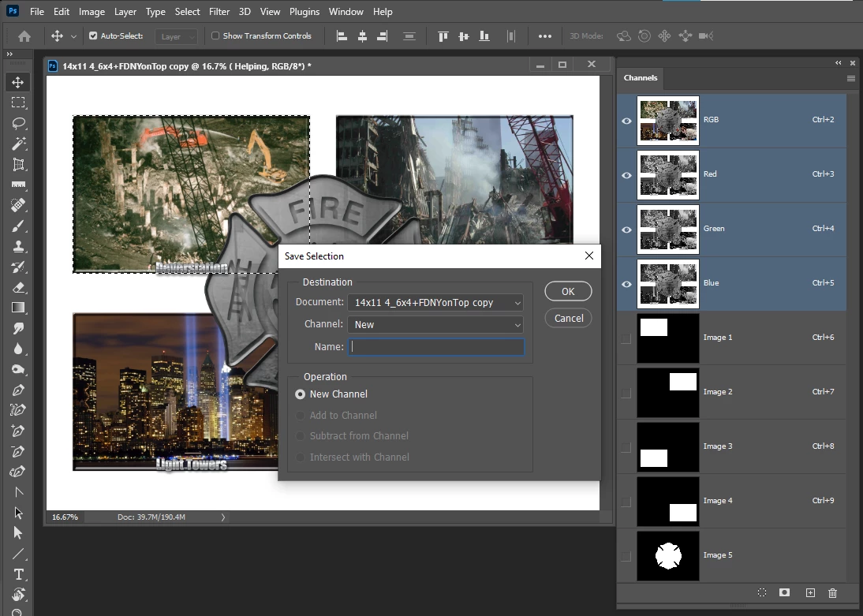Open the Channel dropdown set to New

435,325
